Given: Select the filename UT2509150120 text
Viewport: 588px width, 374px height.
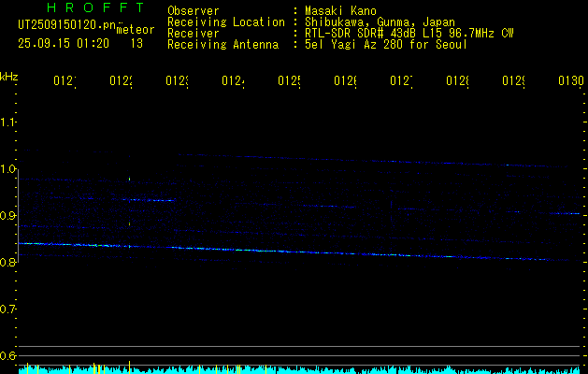Looking at the screenshot, I should pyautogui.click(x=67, y=25).
